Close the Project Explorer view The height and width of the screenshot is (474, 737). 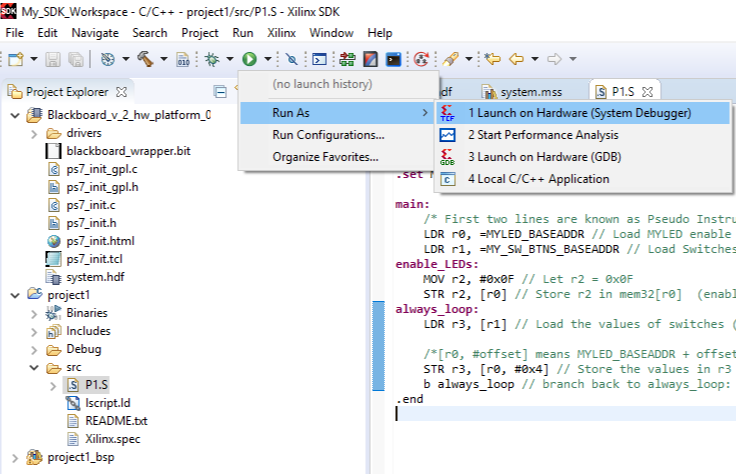[122, 92]
